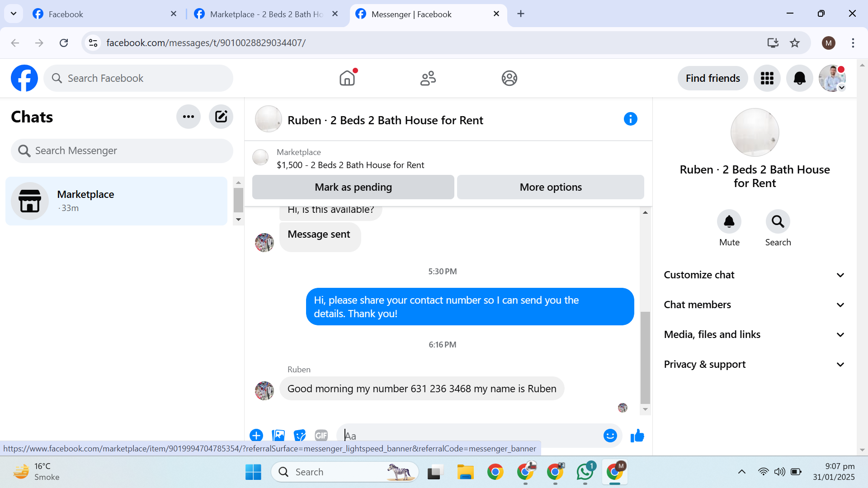The image size is (868, 488).
Task: Open Chrome three-dot menu
Action: click(x=853, y=43)
